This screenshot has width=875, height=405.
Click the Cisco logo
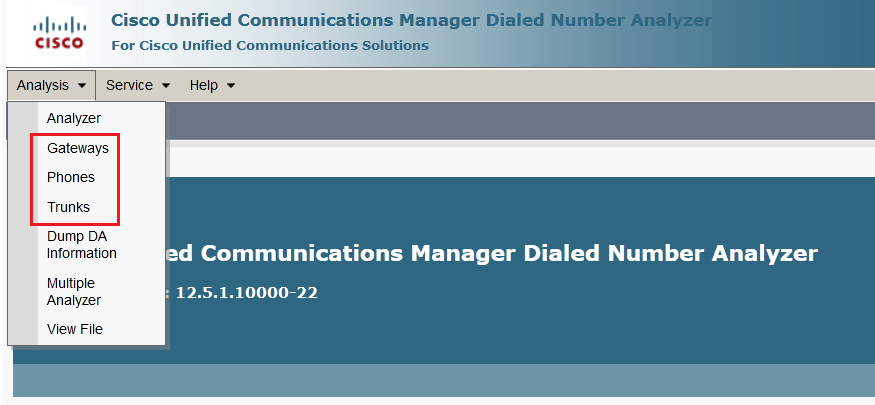point(58,33)
